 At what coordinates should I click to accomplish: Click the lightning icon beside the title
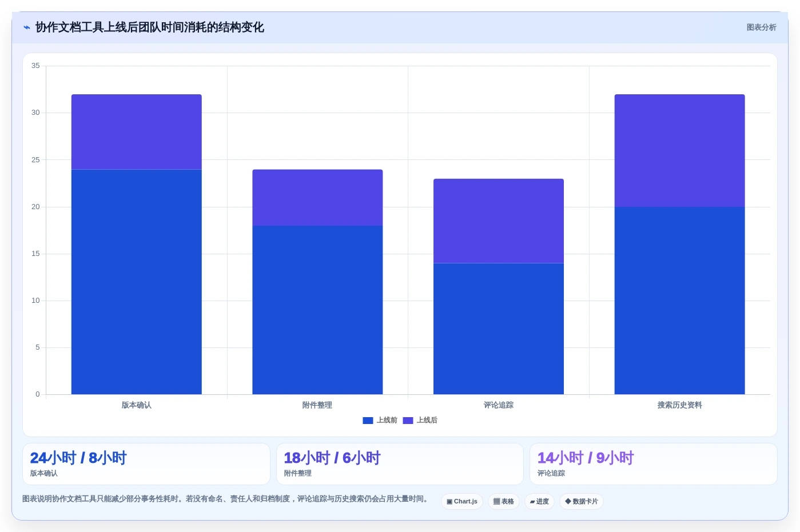point(27,27)
